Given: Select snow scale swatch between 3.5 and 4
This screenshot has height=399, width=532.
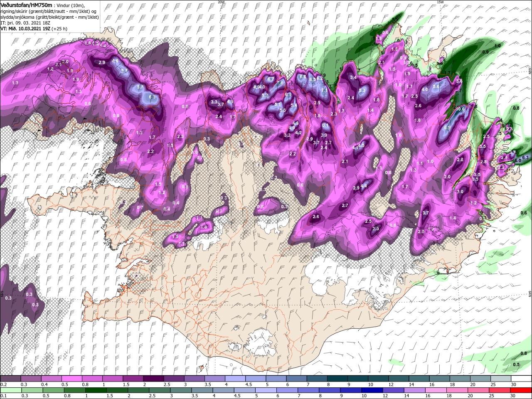Looking at the screenshot, I should [x=214, y=379].
